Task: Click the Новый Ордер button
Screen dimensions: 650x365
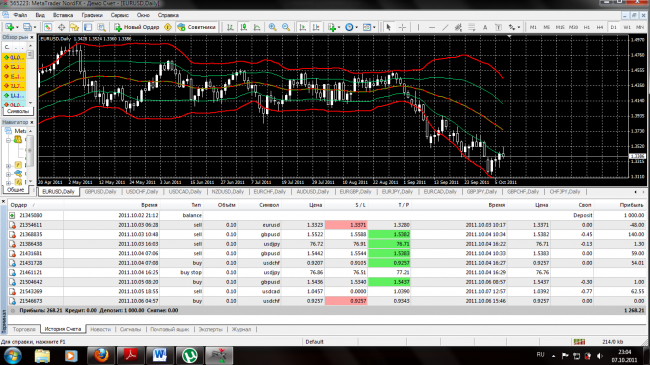Action: pyautogui.click(x=137, y=27)
